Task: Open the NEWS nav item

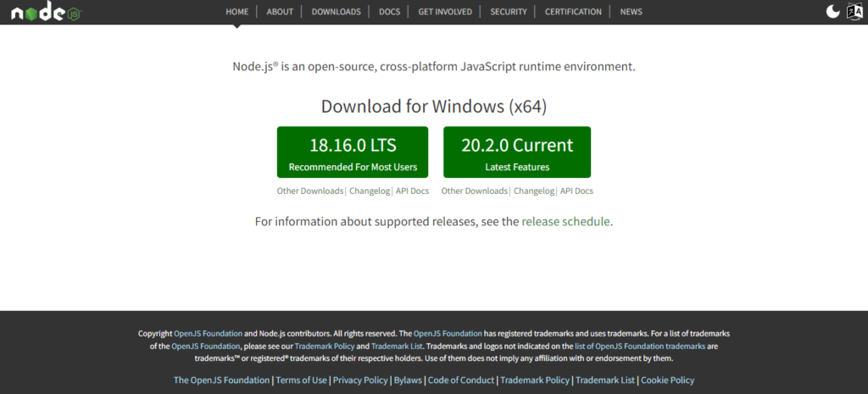Action: click(x=631, y=12)
